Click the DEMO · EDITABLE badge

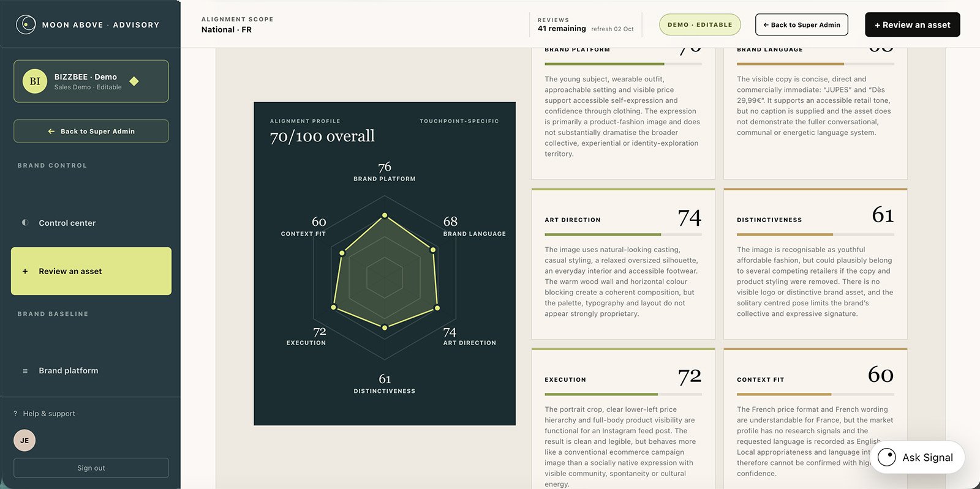(700, 24)
